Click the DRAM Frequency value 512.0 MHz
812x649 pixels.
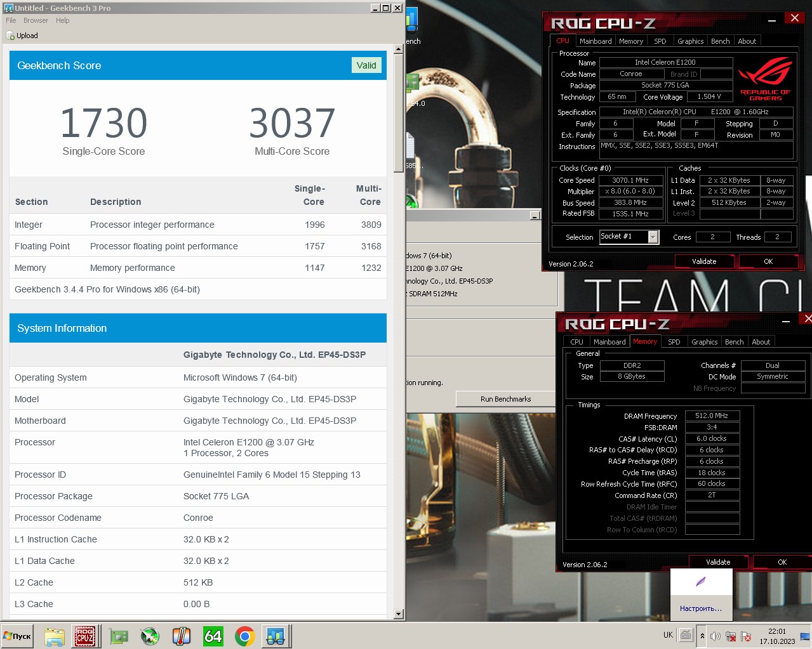(x=712, y=416)
